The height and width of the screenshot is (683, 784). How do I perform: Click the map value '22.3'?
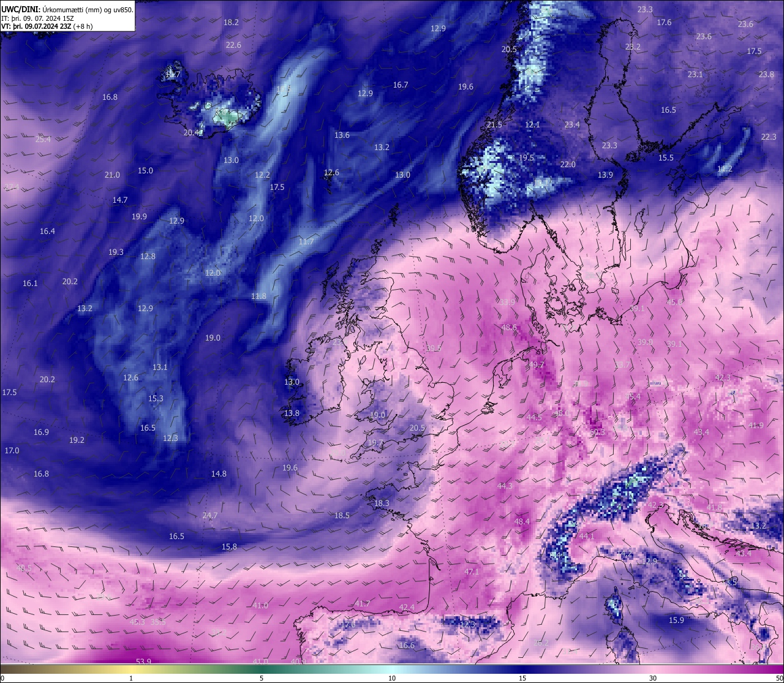[x=769, y=137]
